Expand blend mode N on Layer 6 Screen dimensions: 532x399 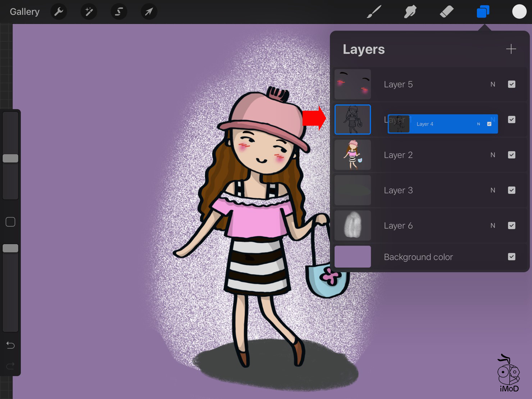point(493,226)
